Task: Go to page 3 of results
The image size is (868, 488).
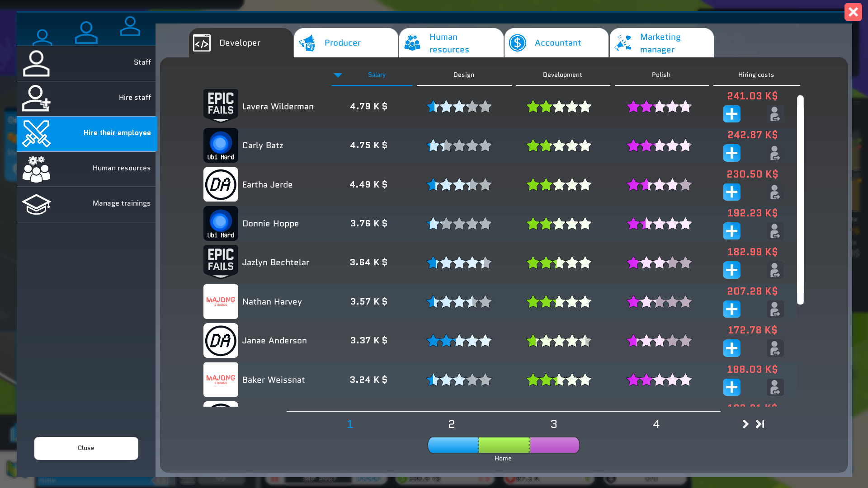Action: pyautogui.click(x=554, y=424)
